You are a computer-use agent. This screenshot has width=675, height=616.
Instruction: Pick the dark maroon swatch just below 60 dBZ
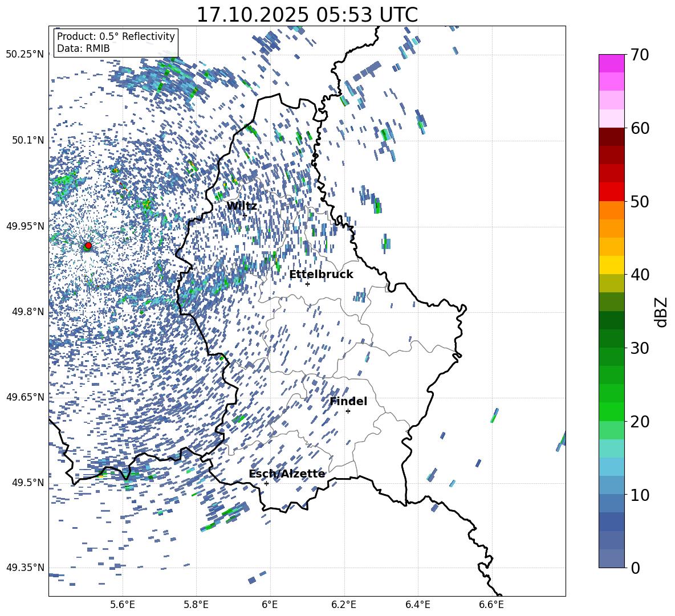612,137
